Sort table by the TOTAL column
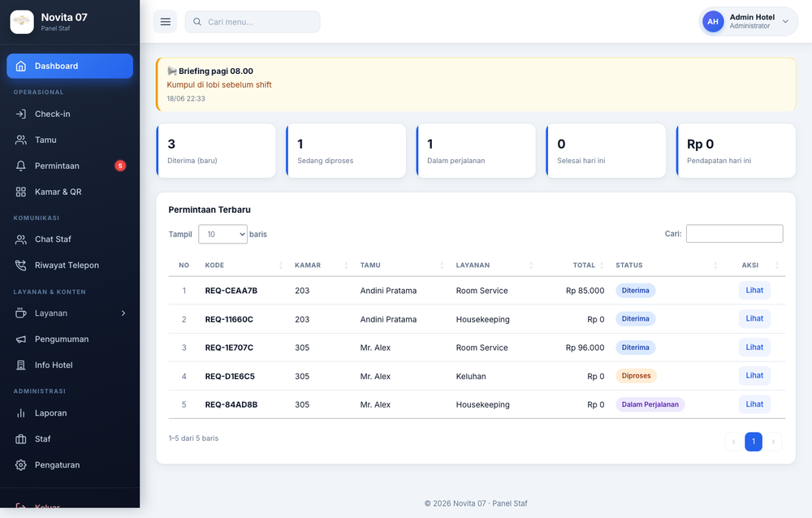Image resolution: width=812 pixels, height=518 pixels. click(x=574, y=265)
